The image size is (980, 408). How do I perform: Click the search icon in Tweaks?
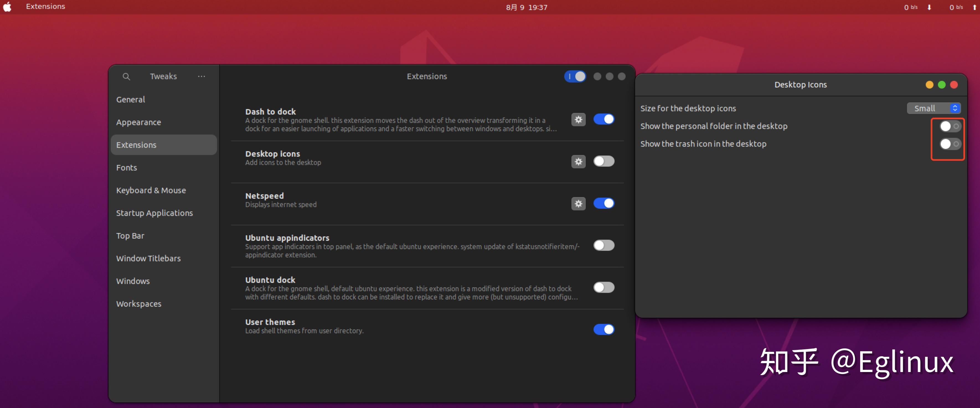coord(126,76)
